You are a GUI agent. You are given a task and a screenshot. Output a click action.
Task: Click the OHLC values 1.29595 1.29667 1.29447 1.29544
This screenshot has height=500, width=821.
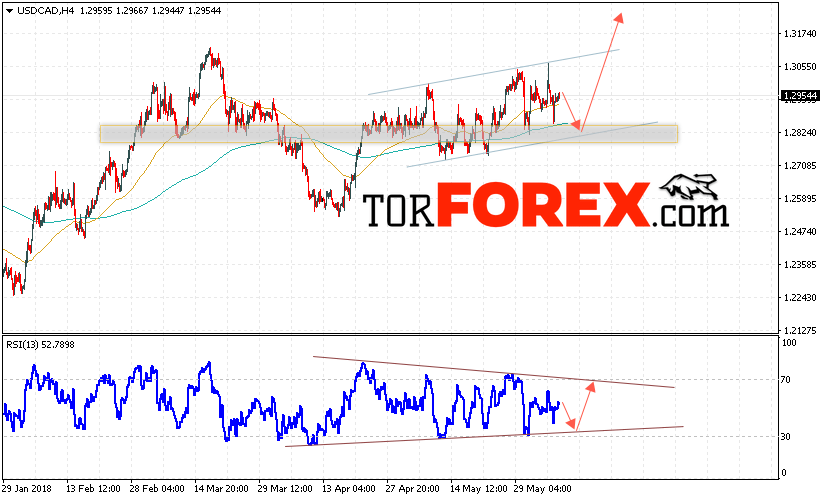150,10
